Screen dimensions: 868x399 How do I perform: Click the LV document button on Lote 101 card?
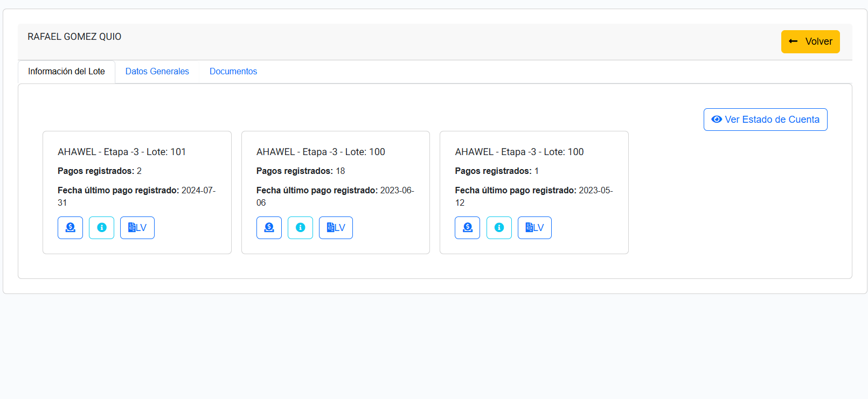point(137,228)
